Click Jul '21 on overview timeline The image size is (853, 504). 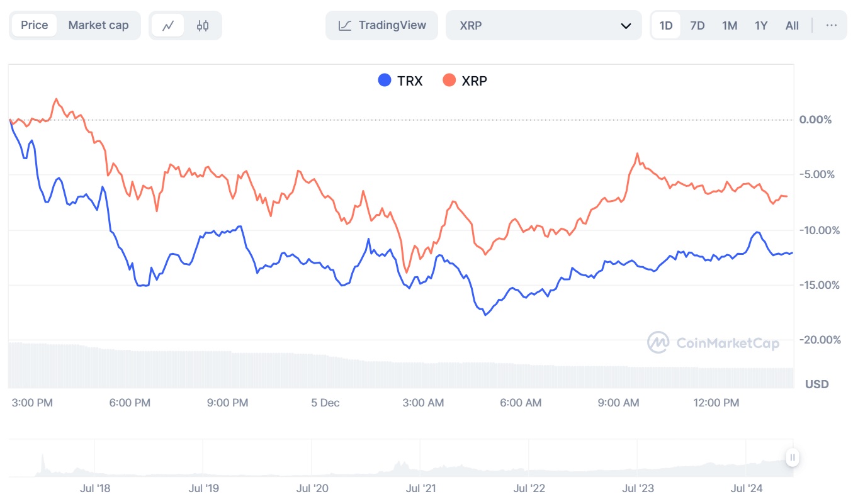[x=421, y=488]
